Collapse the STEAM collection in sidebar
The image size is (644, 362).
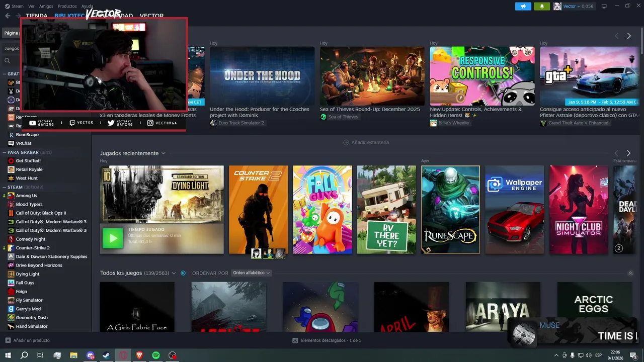pyautogui.click(x=5, y=187)
